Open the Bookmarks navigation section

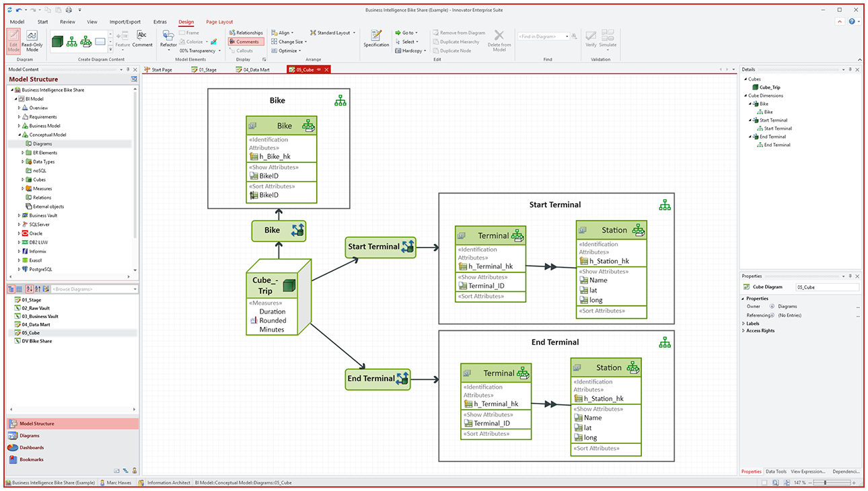coord(31,459)
